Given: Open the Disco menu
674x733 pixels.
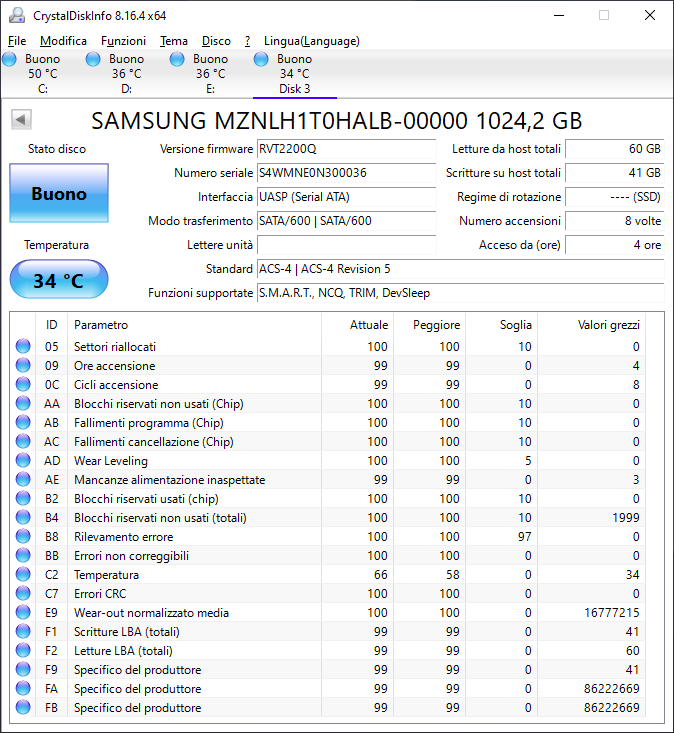Looking at the screenshot, I should pyautogui.click(x=216, y=41).
